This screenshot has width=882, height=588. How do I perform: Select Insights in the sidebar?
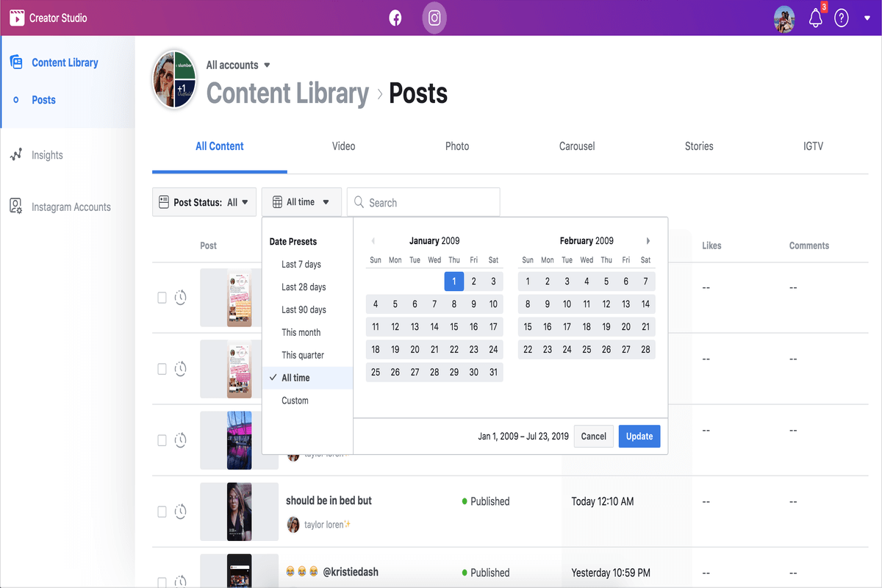coord(46,154)
